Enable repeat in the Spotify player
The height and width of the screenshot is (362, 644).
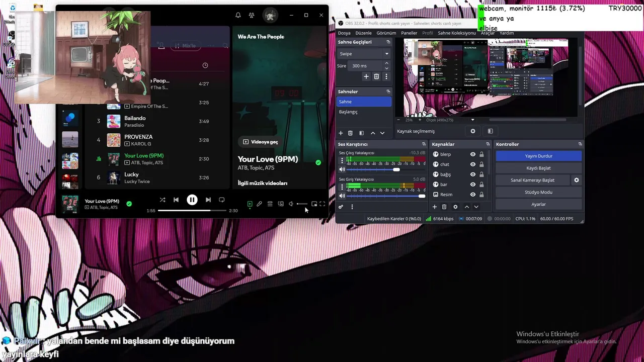[221, 200]
